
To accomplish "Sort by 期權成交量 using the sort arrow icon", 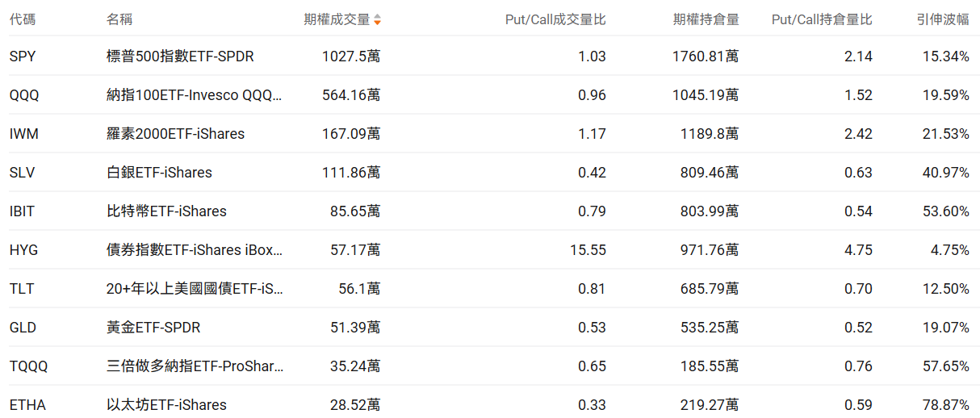I will pyautogui.click(x=377, y=19).
